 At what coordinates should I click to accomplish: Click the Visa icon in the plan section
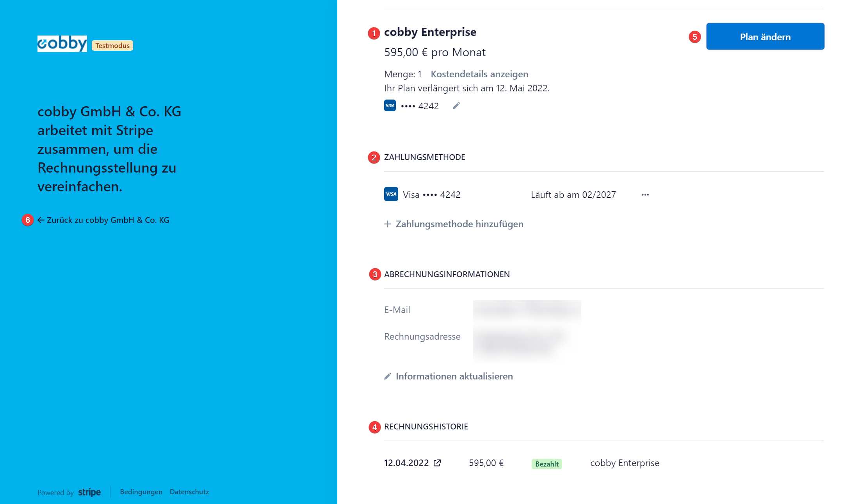(390, 105)
